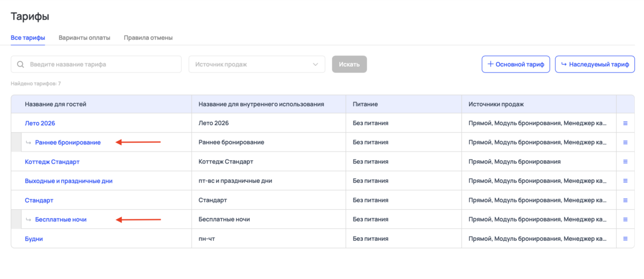Create a Наследуемый тариф
This screenshot has width=644, height=279.
point(595,65)
